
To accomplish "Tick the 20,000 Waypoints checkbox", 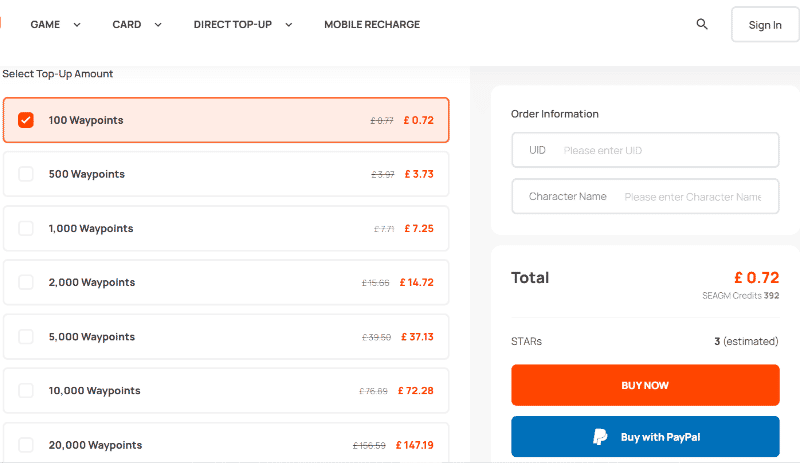I will (26, 445).
